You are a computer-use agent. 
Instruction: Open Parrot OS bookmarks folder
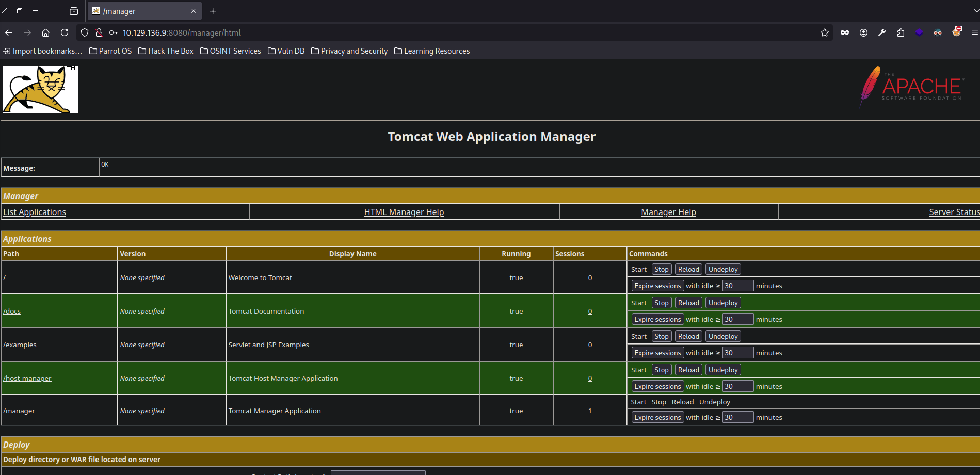click(110, 51)
